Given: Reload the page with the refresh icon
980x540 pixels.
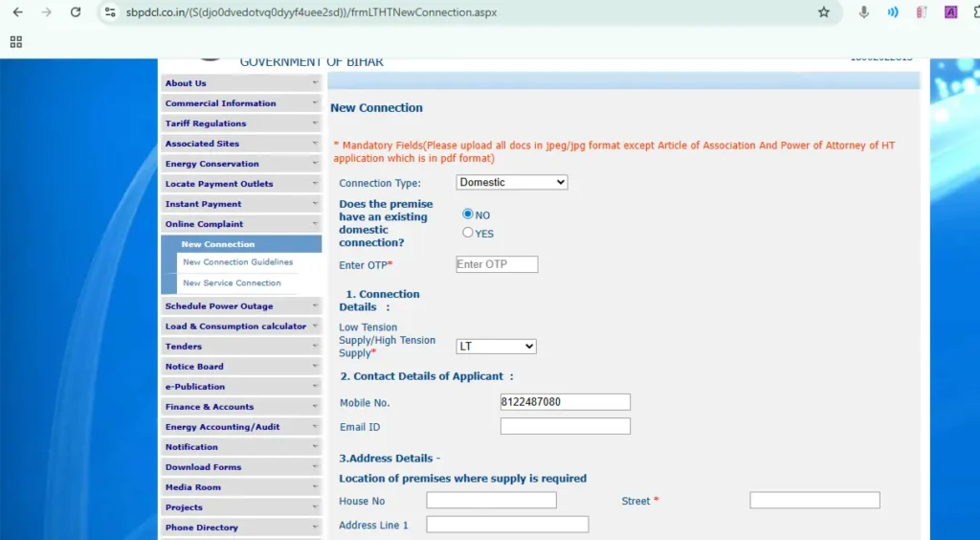Looking at the screenshot, I should pyautogui.click(x=76, y=12).
